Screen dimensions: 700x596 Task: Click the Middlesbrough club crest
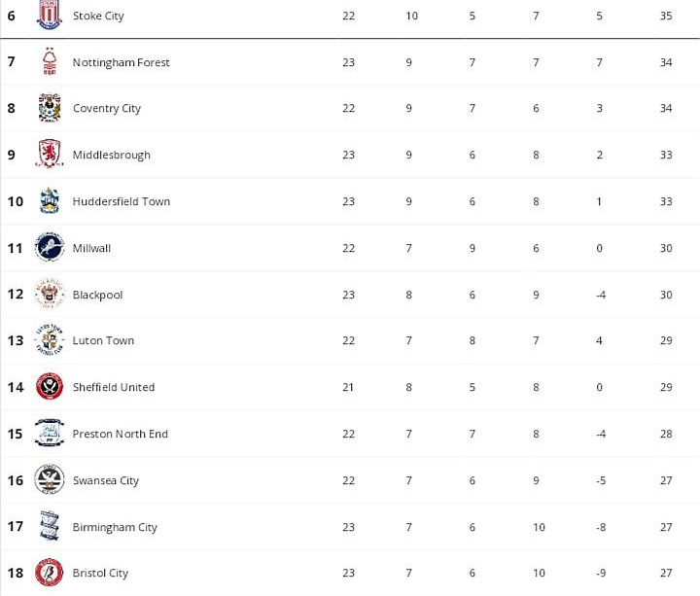click(x=49, y=155)
